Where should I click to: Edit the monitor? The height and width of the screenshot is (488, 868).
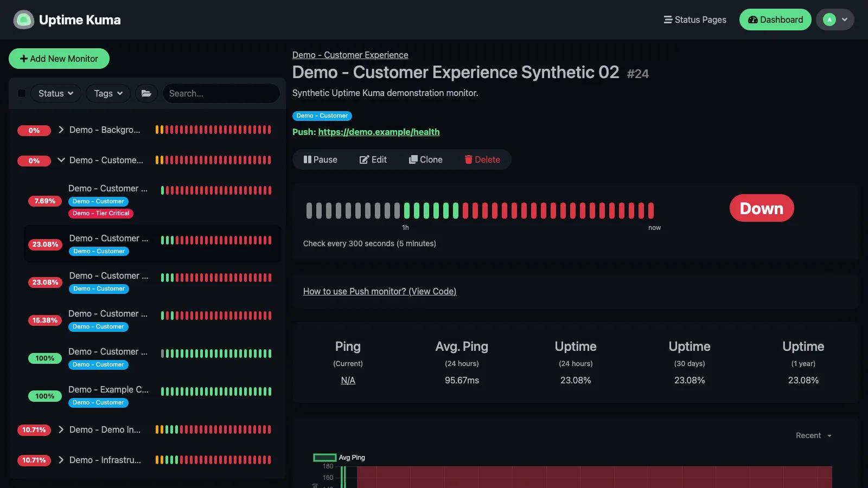coord(373,159)
